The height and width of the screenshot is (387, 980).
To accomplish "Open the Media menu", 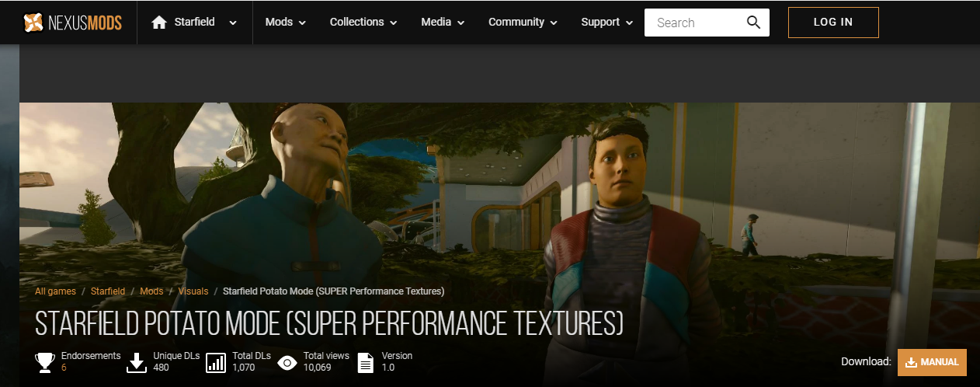I will 443,23.
